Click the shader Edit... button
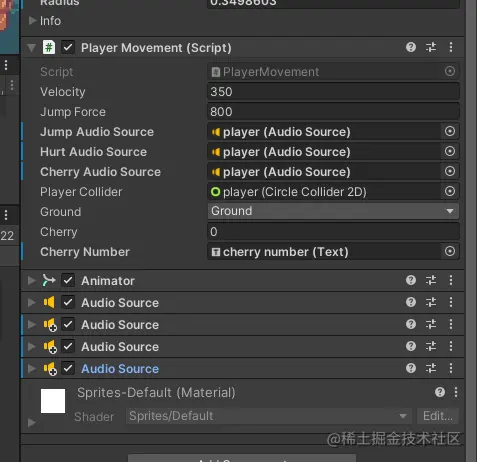 pyautogui.click(x=438, y=416)
